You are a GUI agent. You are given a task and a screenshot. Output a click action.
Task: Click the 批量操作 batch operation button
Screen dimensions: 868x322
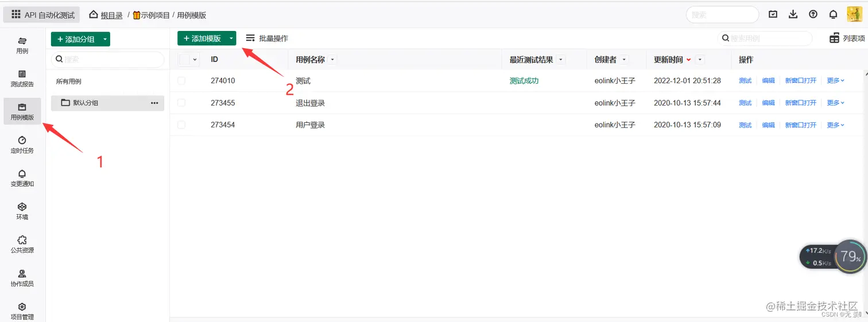pyautogui.click(x=267, y=38)
